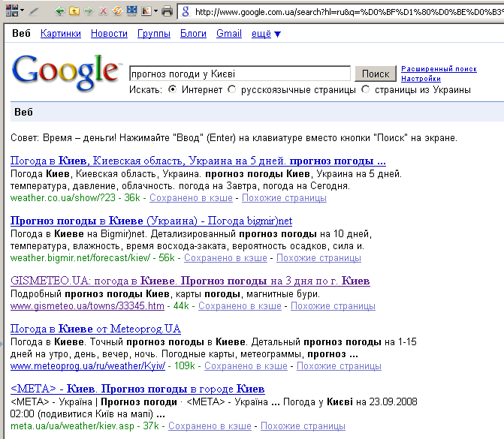Open the dropdown arrow next to picture icon
This screenshot has width=504, height=439.
156,11
